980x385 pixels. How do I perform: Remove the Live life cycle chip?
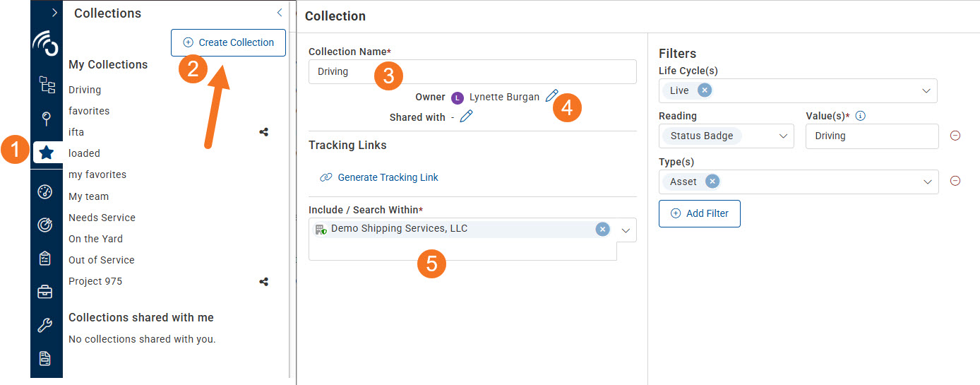point(704,90)
